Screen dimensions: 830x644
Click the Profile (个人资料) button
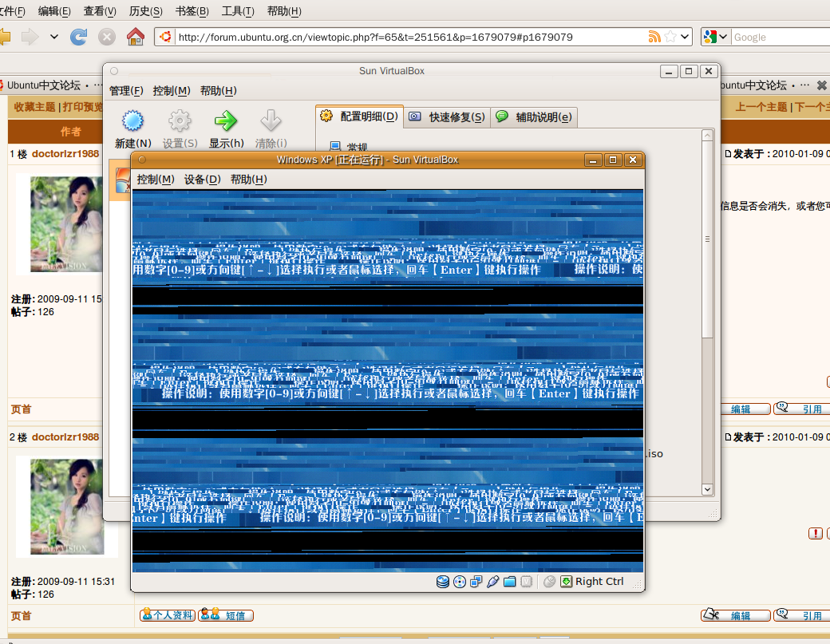coord(168,615)
